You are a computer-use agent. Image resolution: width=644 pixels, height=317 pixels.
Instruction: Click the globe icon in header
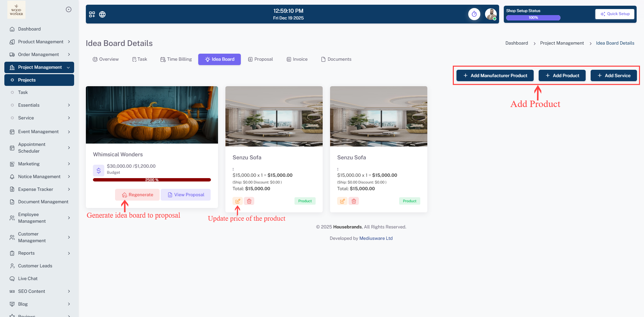click(102, 14)
